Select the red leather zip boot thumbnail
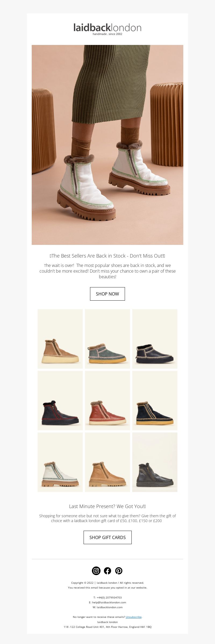Viewport: 215px width, 644px height. coord(107,400)
